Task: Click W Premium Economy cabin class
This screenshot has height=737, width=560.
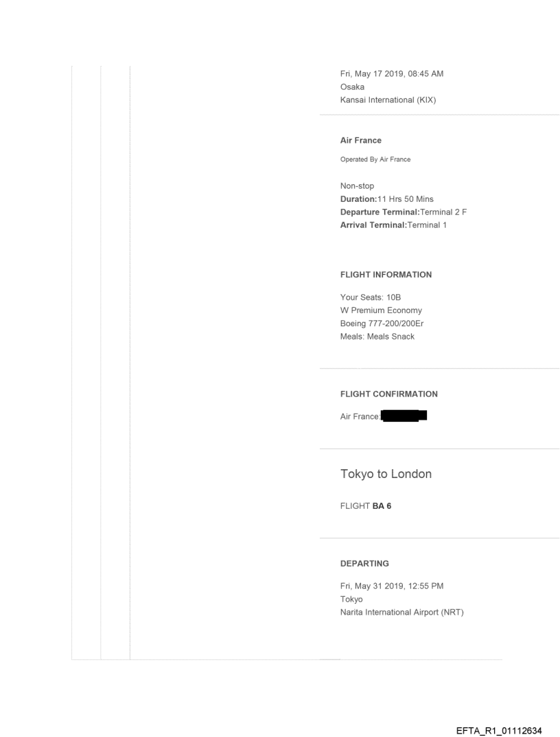Action: point(381,310)
